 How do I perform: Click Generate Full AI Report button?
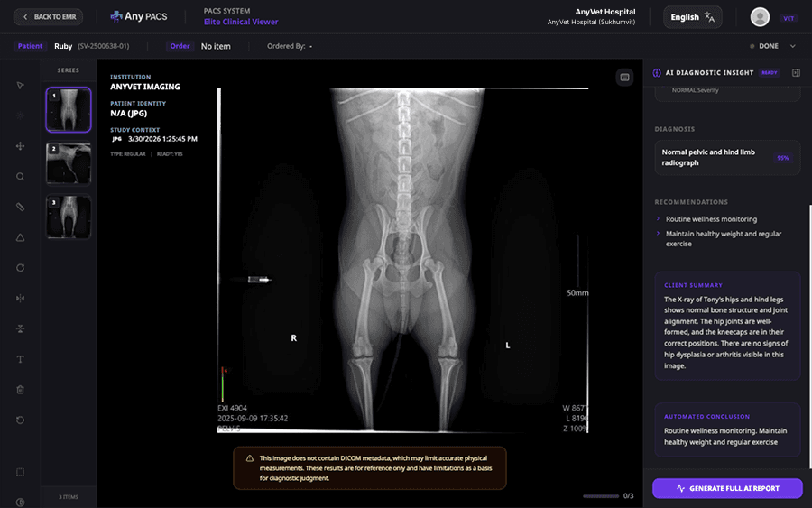pos(727,488)
